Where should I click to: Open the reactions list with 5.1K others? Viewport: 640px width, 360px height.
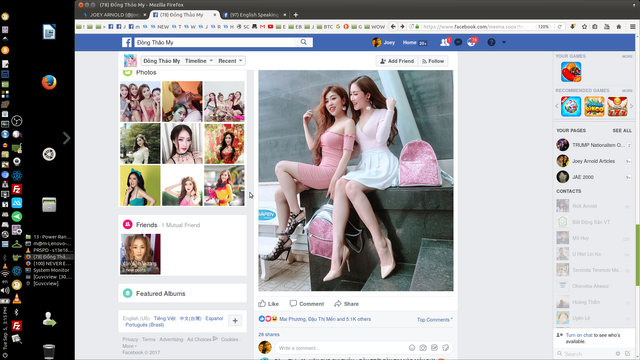coord(325,319)
